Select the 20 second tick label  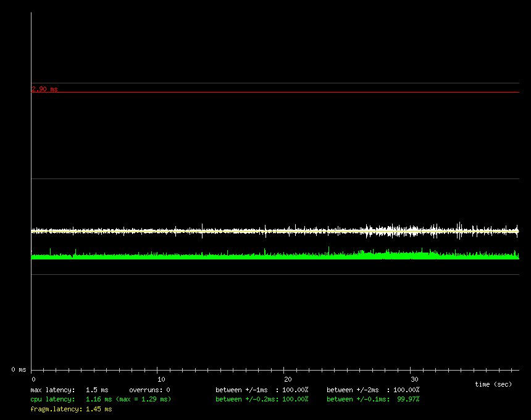[x=288, y=379]
